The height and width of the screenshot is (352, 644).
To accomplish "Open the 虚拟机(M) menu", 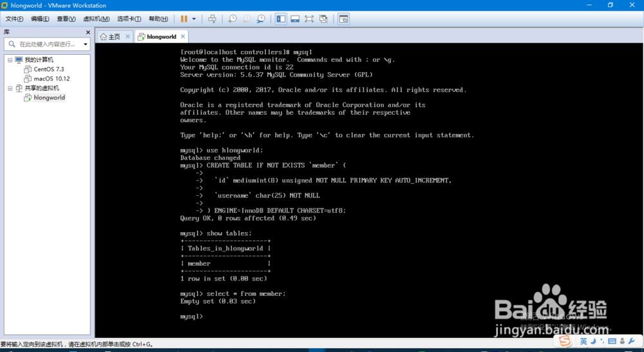I will click(x=97, y=19).
